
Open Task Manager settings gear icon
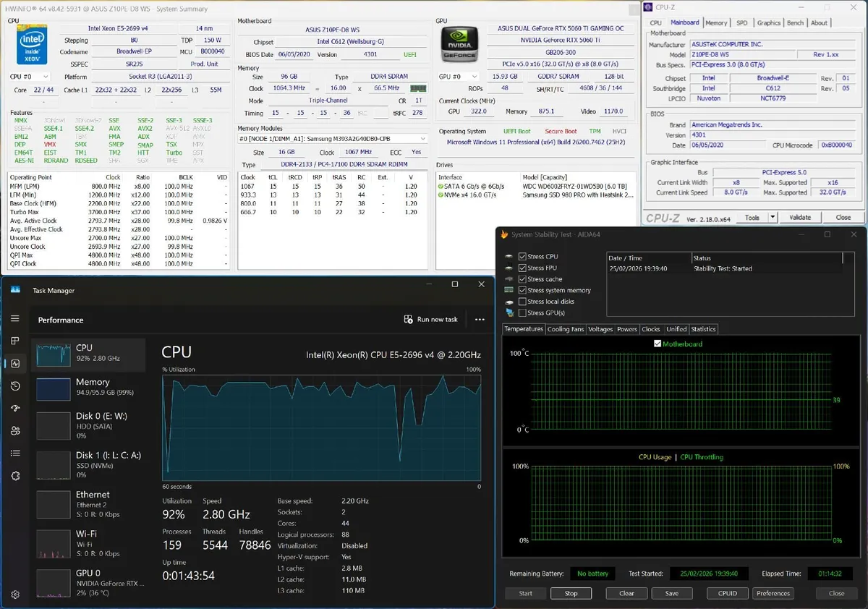click(15, 595)
